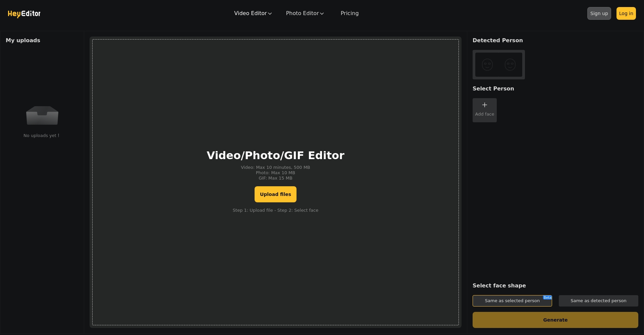
Task: Choose Same as selected person face shape
Action: (512, 301)
